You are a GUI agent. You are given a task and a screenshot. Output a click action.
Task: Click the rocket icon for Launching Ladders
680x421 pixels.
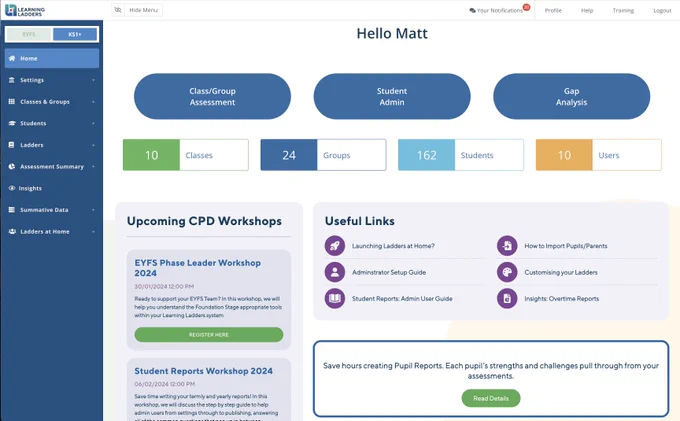point(335,246)
